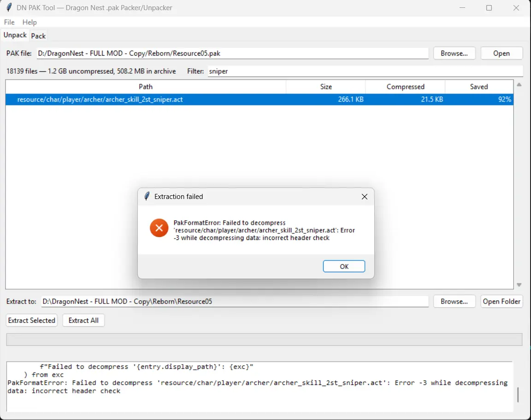Switch to the Pack tab
Viewport: 531px width, 420px height.
(x=38, y=36)
